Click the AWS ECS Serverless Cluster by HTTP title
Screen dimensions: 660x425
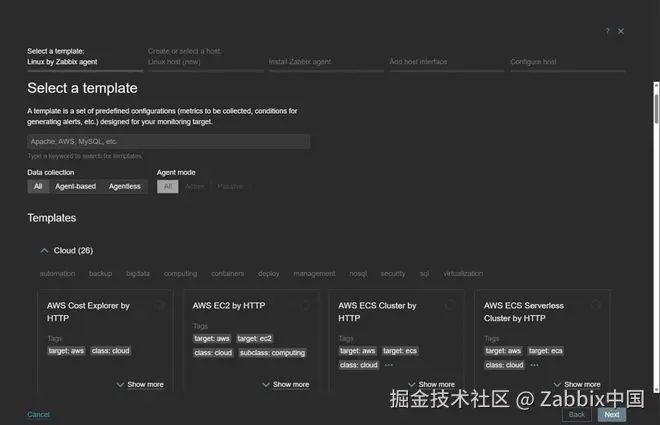click(x=524, y=312)
